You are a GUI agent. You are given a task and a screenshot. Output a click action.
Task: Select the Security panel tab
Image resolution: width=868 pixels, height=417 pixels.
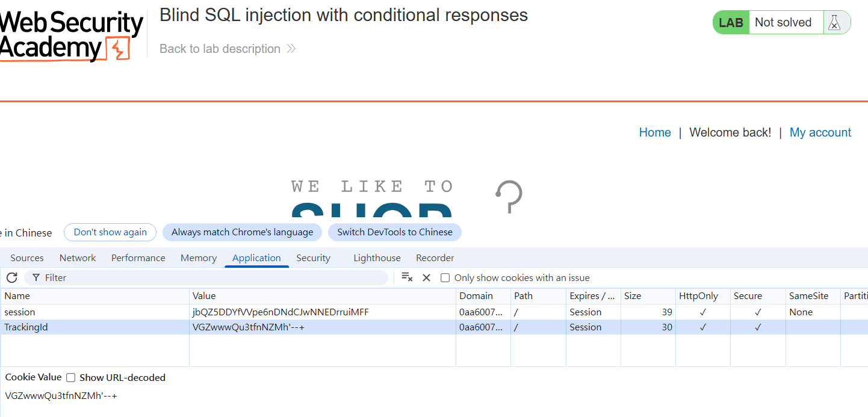point(313,258)
